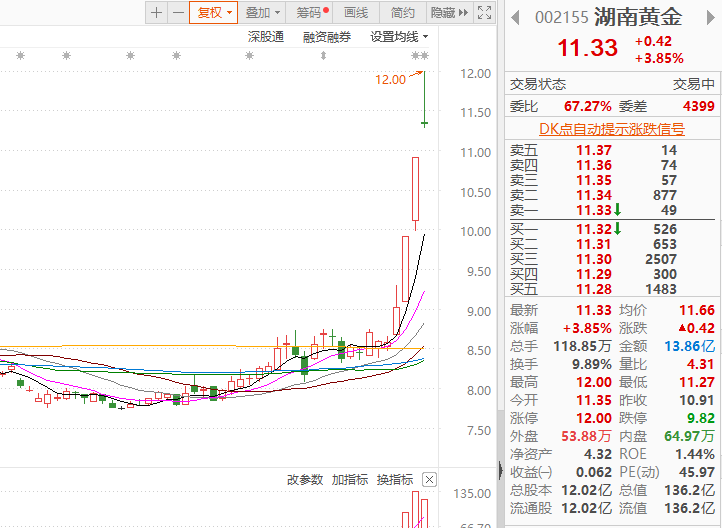Toggle fullscreen chart with expand icon
This screenshot has height=528, width=722.
pyautogui.click(x=484, y=13)
